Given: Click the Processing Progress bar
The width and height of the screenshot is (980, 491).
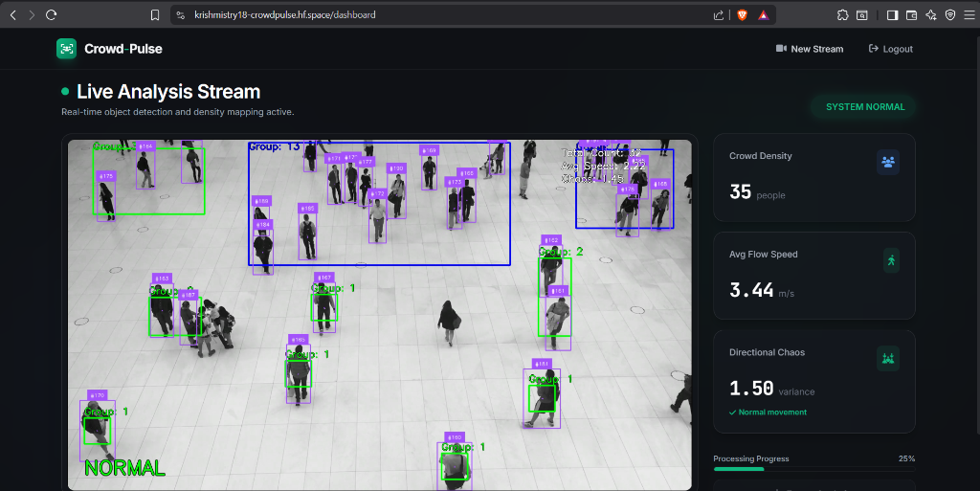Looking at the screenshot, I should pyautogui.click(x=814, y=469).
